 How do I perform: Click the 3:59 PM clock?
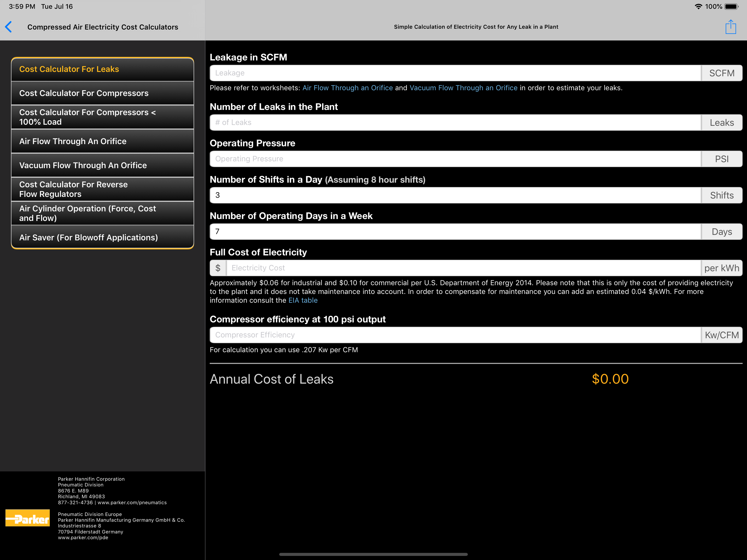pos(22,6)
